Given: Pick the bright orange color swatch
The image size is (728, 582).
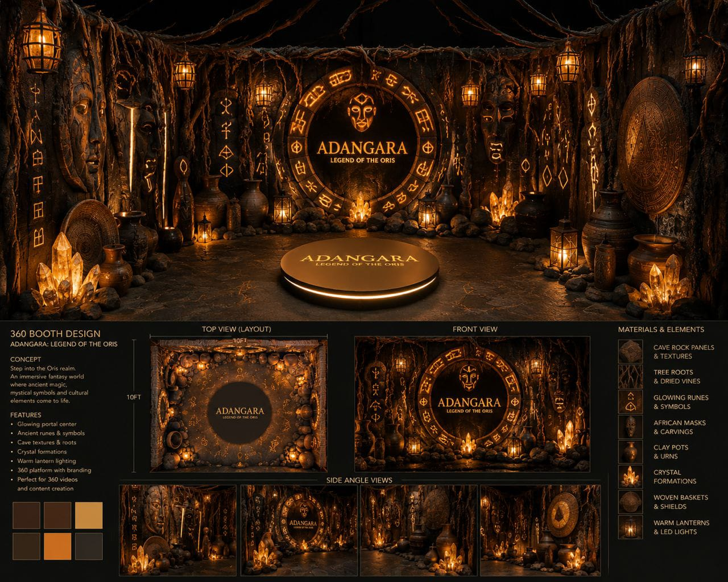Looking at the screenshot, I should [57, 546].
